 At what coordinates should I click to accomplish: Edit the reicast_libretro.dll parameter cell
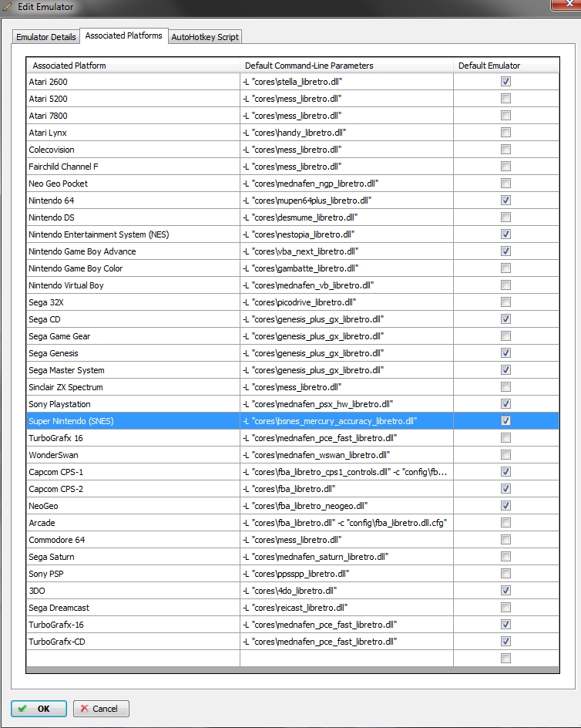pyautogui.click(x=347, y=607)
